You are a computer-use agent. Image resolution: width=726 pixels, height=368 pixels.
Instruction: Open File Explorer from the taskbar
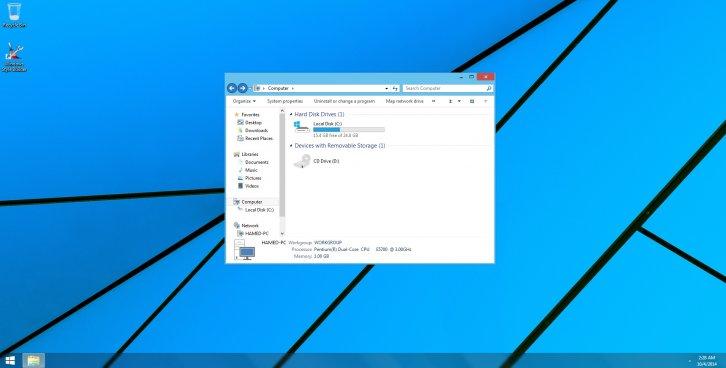pyautogui.click(x=33, y=361)
